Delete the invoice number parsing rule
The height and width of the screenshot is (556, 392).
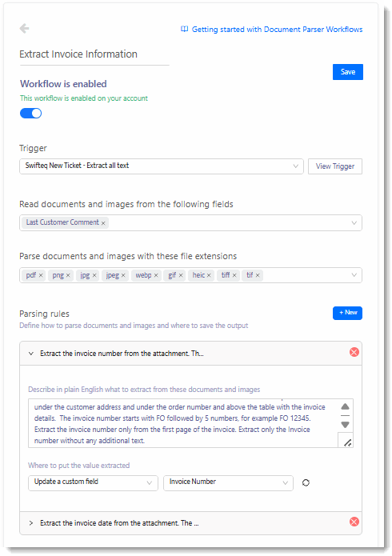(x=354, y=352)
